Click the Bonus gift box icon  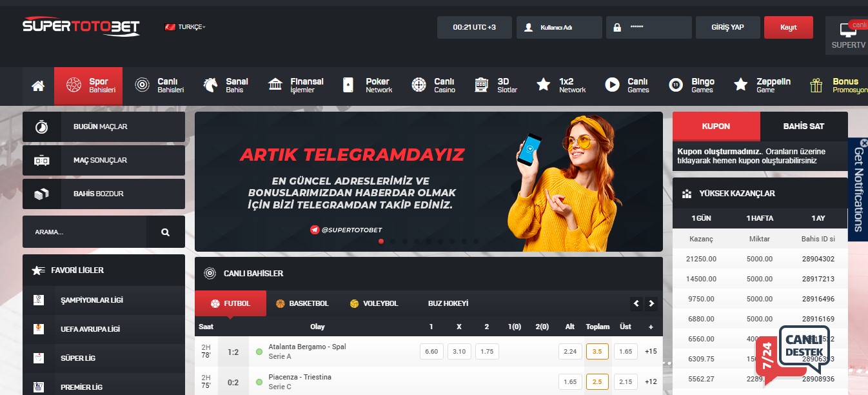tap(816, 85)
